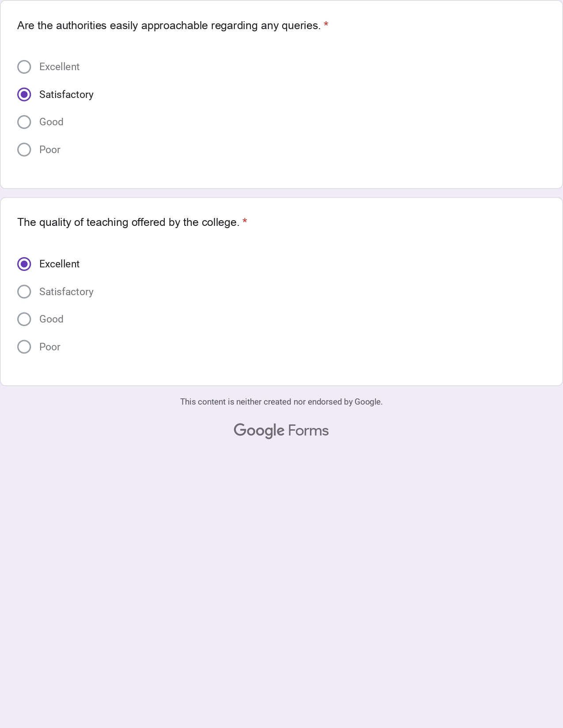This screenshot has height=728, width=563.
Task: Choose Good for authorities approachable question
Action: pyautogui.click(x=24, y=122)
